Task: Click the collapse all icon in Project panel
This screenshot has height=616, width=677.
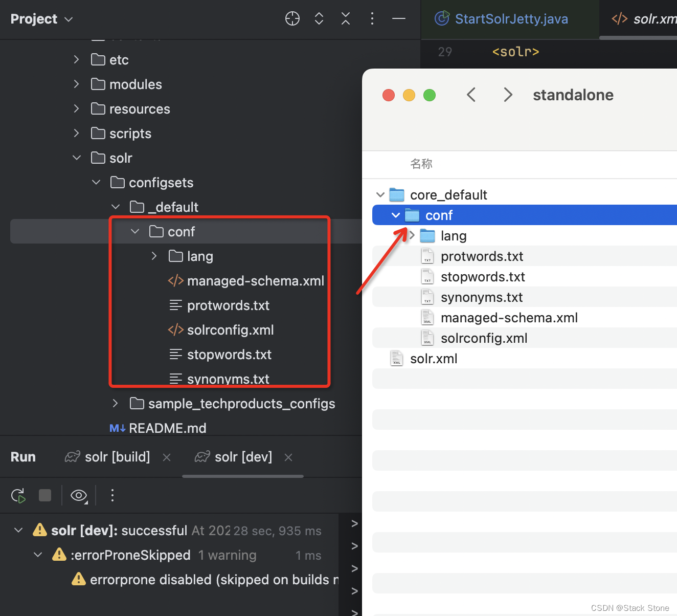Action: coord(346,19)
